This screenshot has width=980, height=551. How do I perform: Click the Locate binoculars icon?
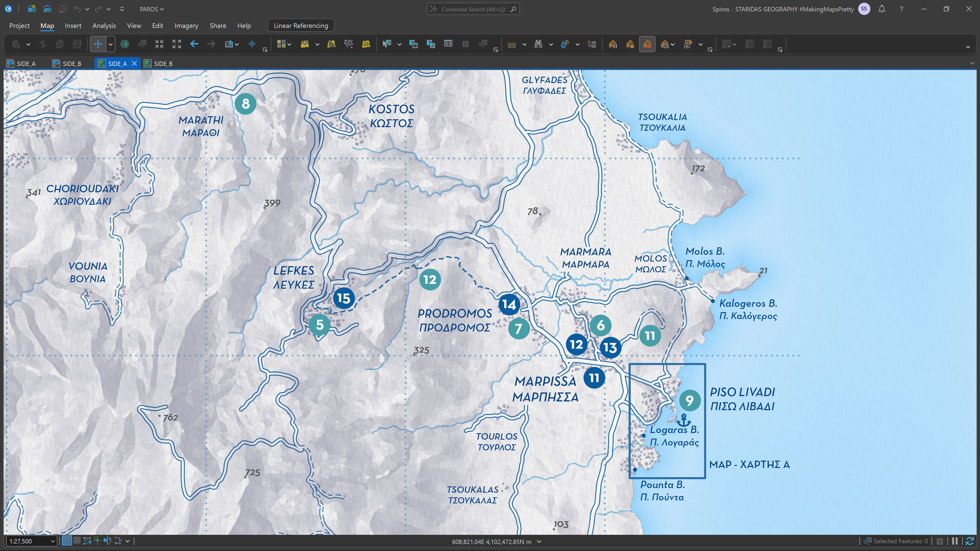click(538, 44)
